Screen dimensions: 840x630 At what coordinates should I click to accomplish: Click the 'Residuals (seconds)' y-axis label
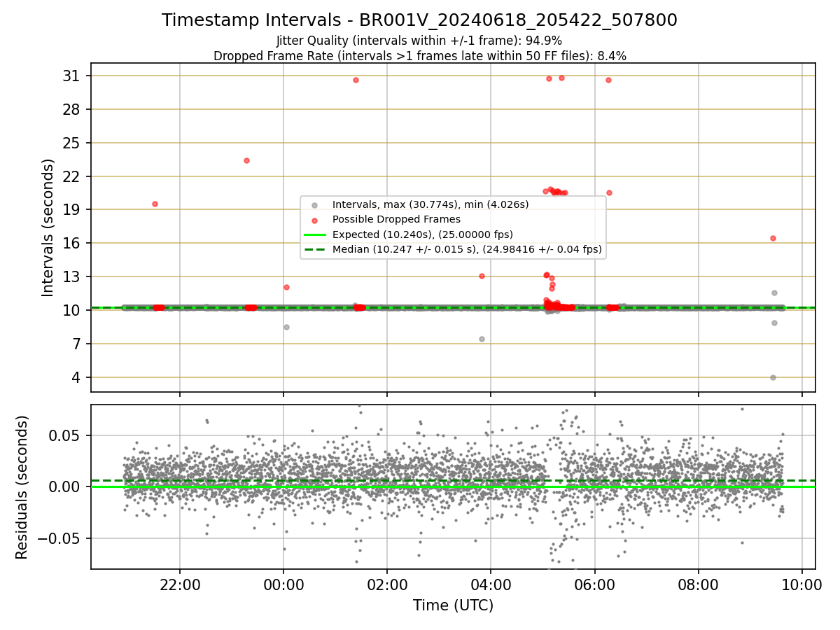[22, 487]
